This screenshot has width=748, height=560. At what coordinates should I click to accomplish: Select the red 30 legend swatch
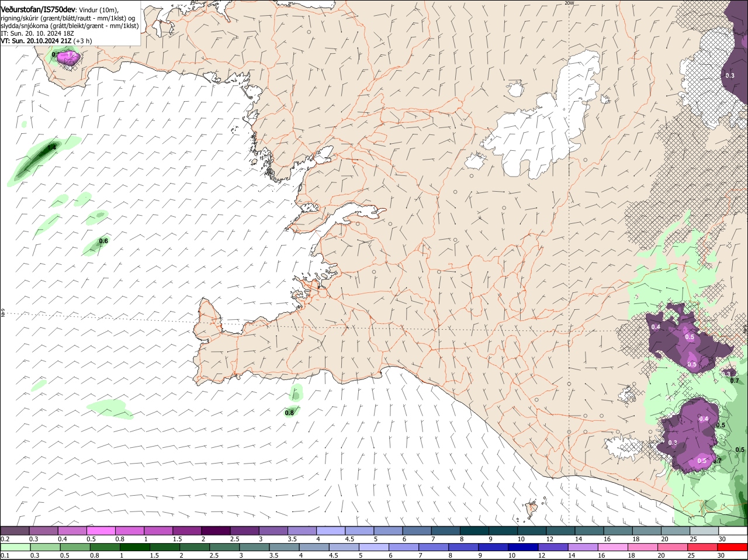[x=733, y=547]
